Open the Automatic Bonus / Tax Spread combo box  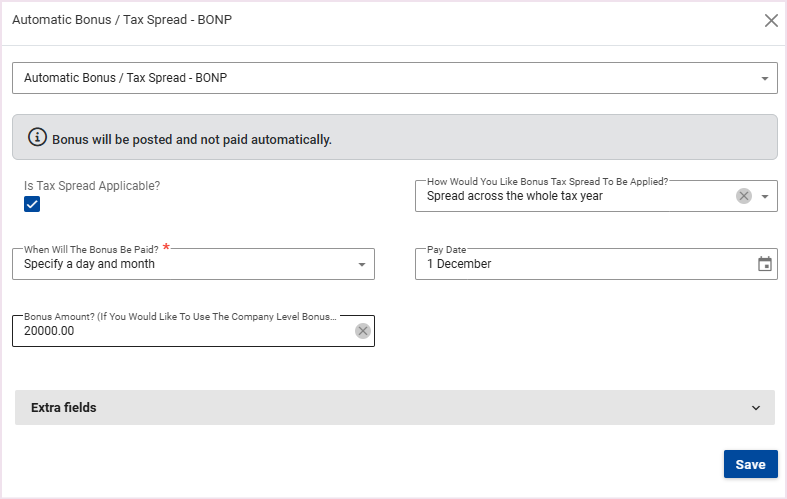click(x=380, y=78)
